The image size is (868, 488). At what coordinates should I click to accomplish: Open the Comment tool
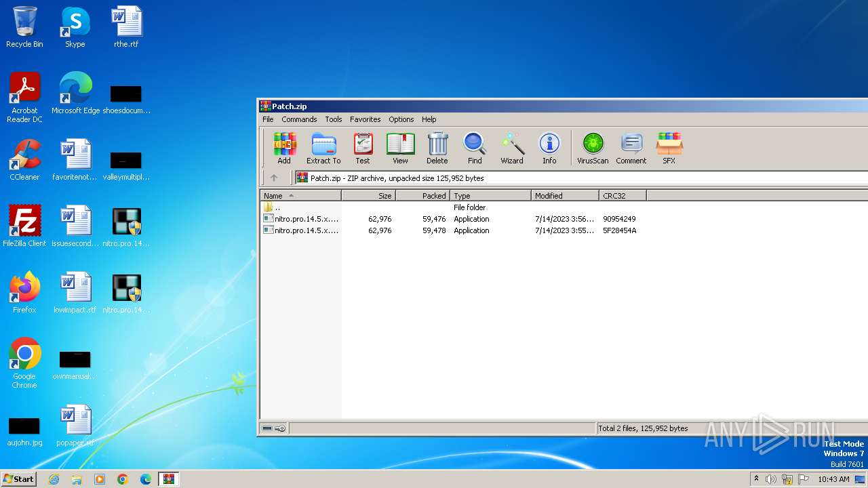(x=631, y=148)
